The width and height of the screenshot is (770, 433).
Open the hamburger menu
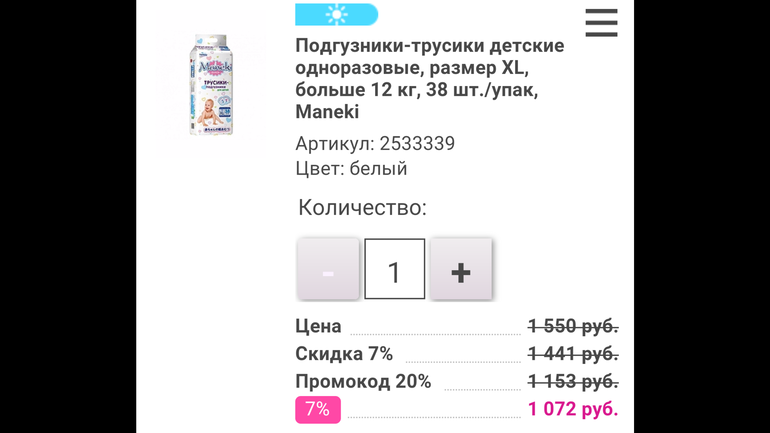(601, 23)
